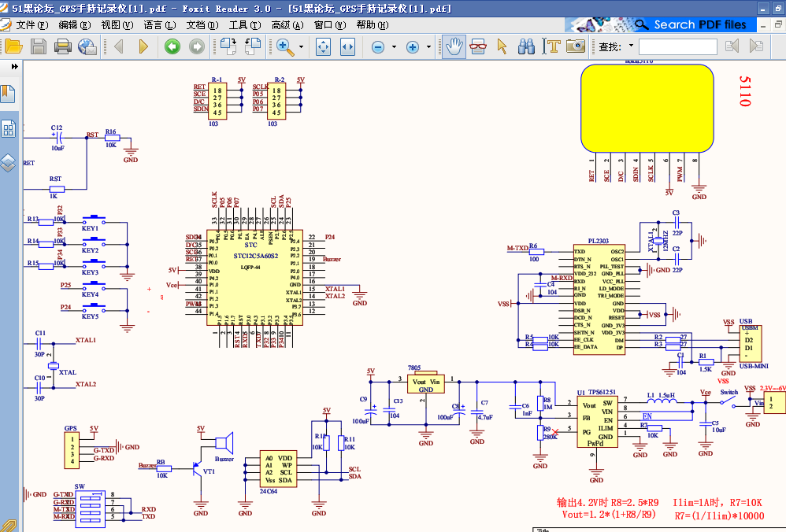Click the Open file folder icon
This screenshot has width=786, height=532.
pyautogui.click(x=13, y=46)
